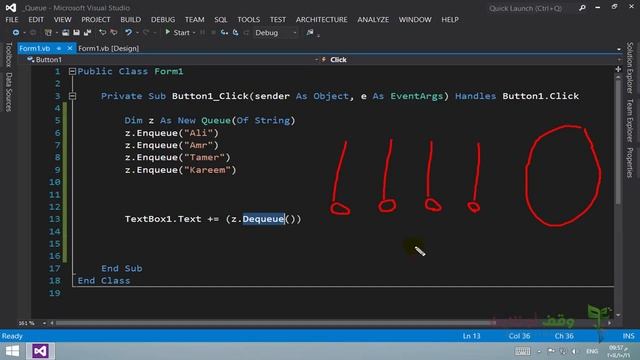Open the EDIT menu
Image resolution: width=640 pixels, height=360 pixels.
click(x=36, y=20)
